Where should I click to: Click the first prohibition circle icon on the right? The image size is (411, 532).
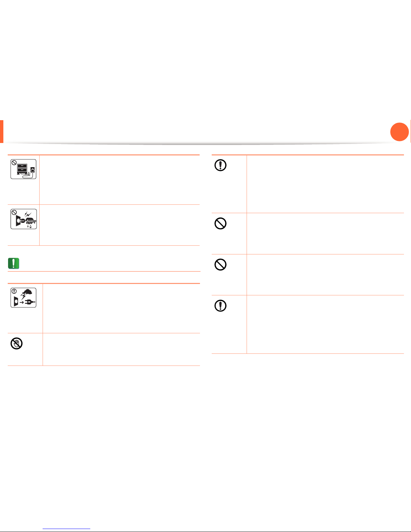click(220, 224)
